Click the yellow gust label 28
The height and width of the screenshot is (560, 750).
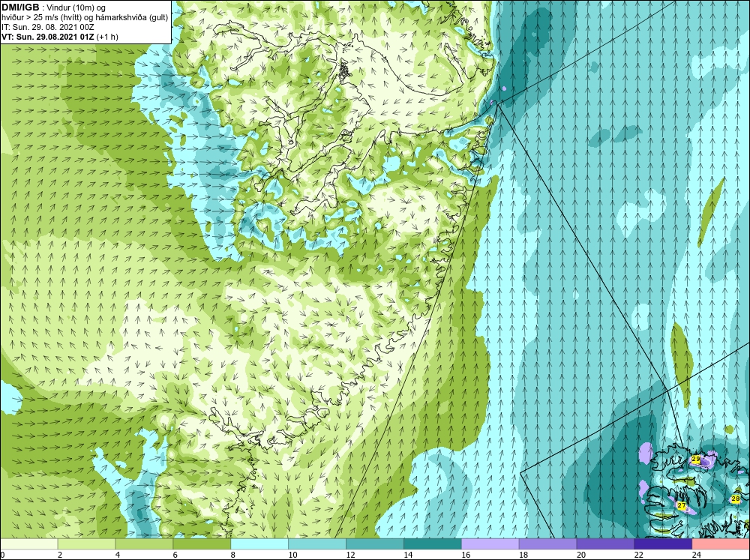pos(736,499)
